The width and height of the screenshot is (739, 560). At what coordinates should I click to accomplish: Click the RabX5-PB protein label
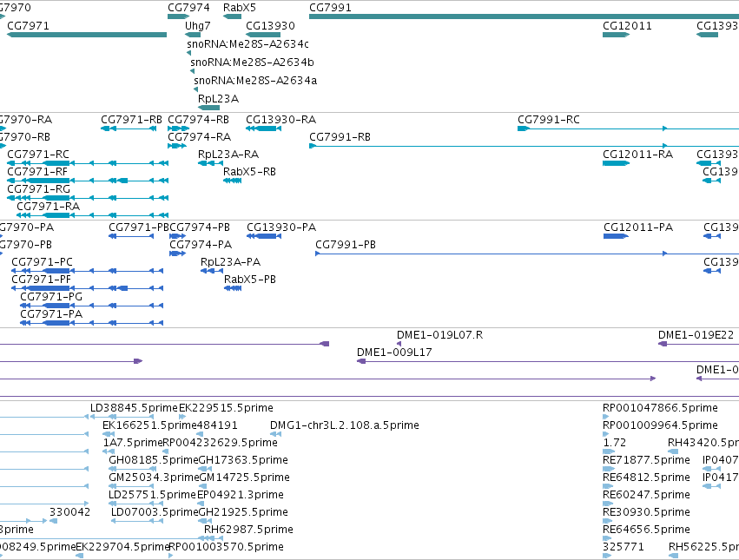250,280
